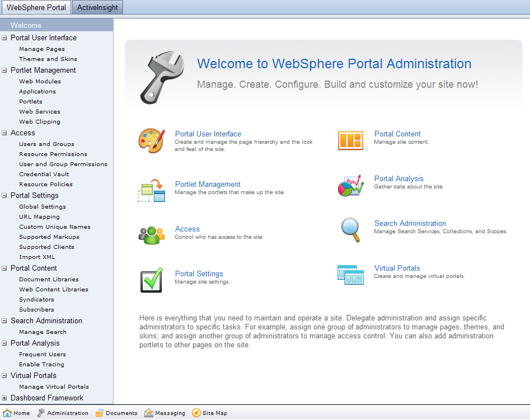530x420 pixels.
Task: Click the magnifying glass Search Administration icon
Action: pos(350,230)
